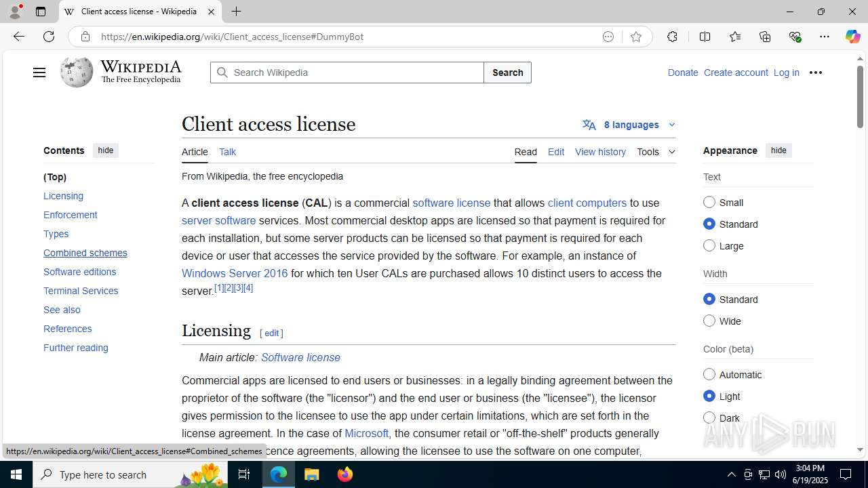Click the Search button

click(x=507, y=73)
